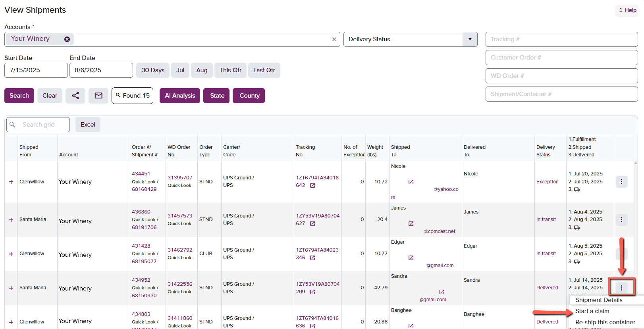The image size is (644, 329).
Task: Run AI Analysis
Action: (x=180, y=96)
